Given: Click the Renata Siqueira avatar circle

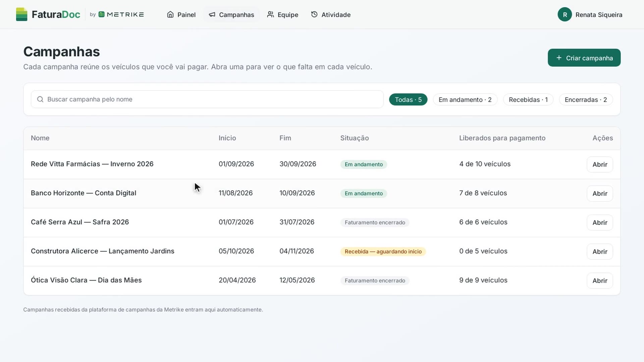Looking at the screenshot, I should tap(565, 14).
